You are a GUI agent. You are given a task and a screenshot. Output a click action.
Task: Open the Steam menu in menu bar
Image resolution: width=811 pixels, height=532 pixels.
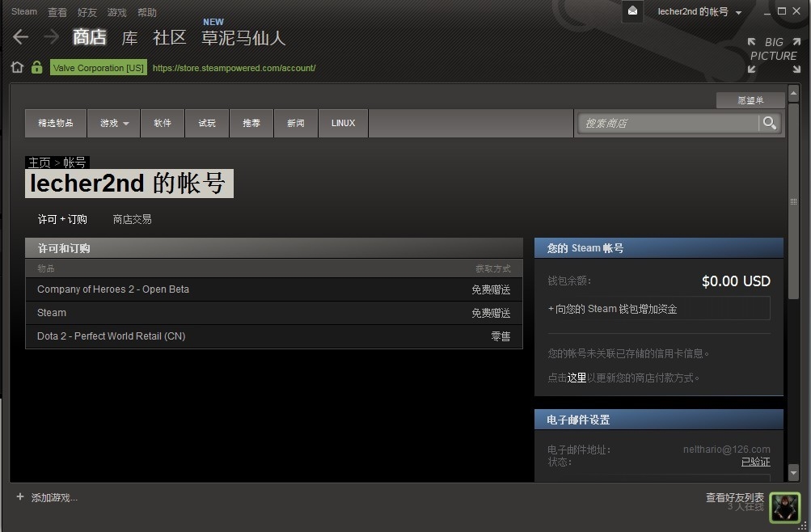pos(23,11)
